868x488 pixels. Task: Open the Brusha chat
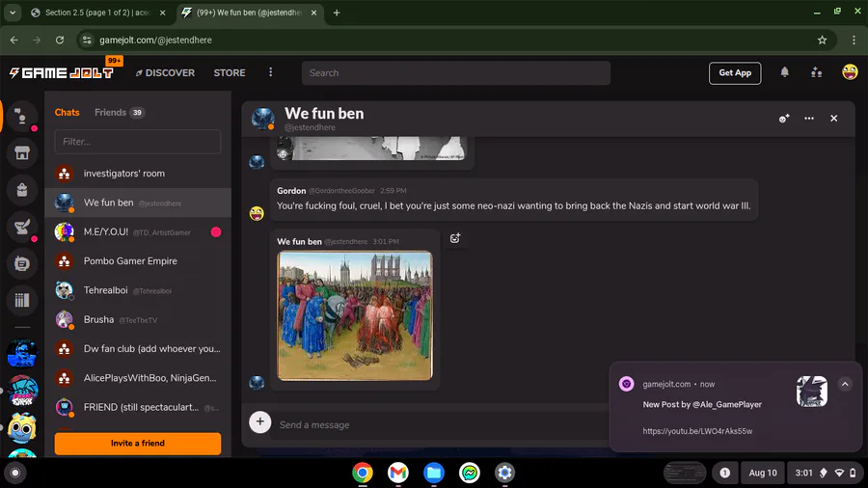tap(138, 320)
